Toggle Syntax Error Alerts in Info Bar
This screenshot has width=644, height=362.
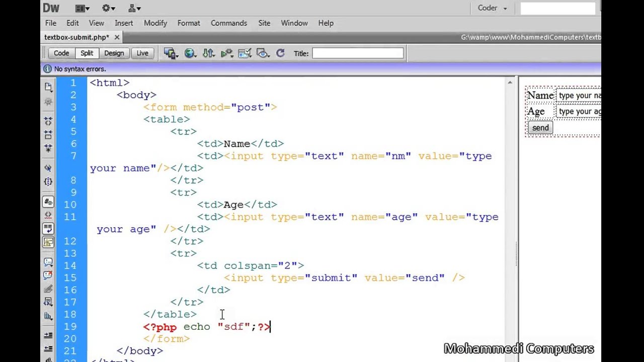tap(48, 242)
